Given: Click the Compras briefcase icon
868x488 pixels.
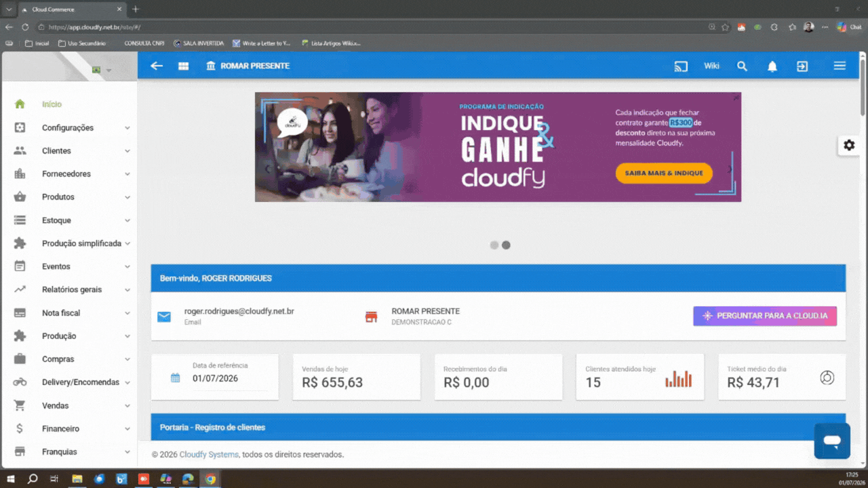Looking at the screenshot, I should 20,359.
